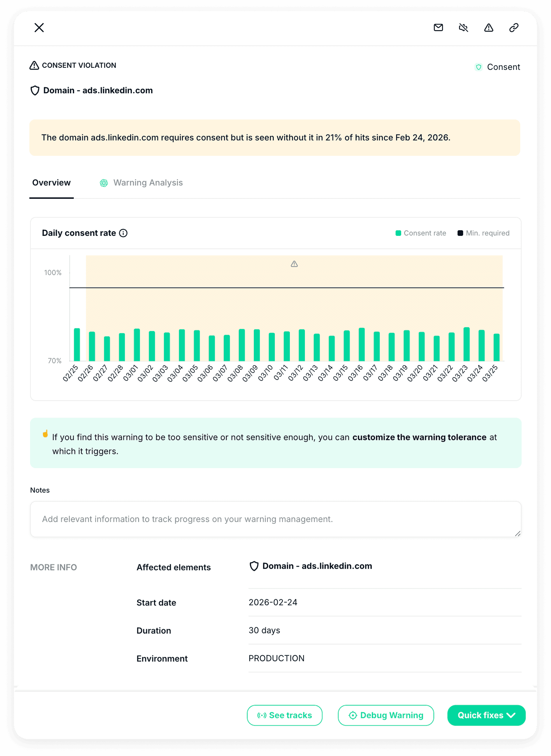Screen dimensions: 551x756
Task: Click the 03/25 consent rate bar
Action: click(496, 347)
